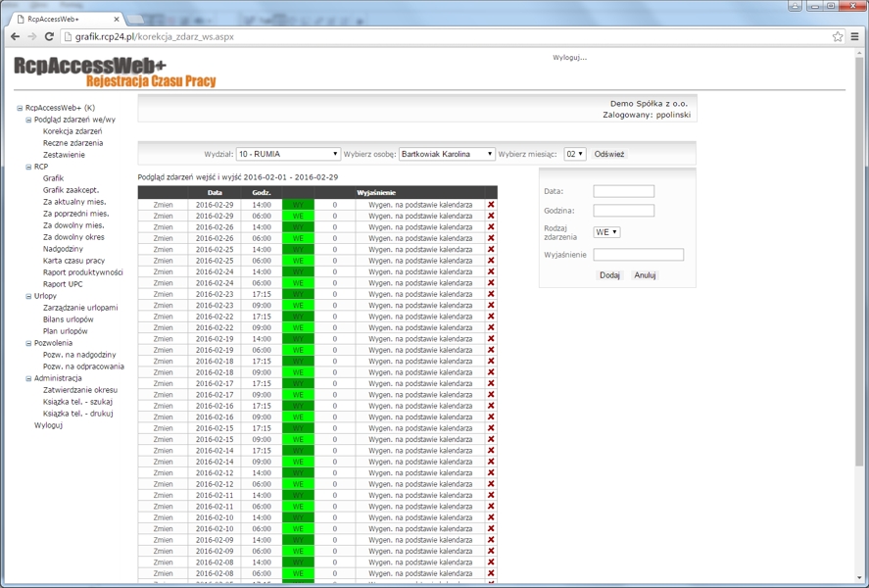Click the Dodaj button
Screen dimensions: 869x588
(609, 275)
